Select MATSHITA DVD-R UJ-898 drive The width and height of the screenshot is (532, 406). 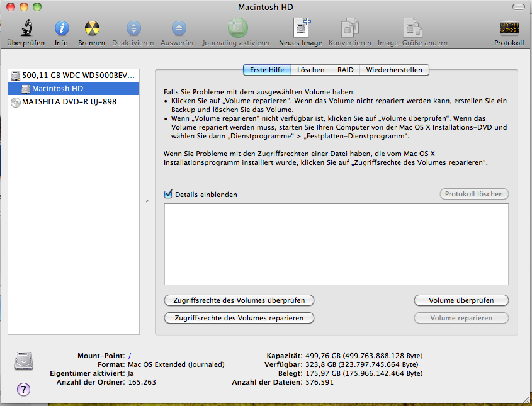pos(69,101)
